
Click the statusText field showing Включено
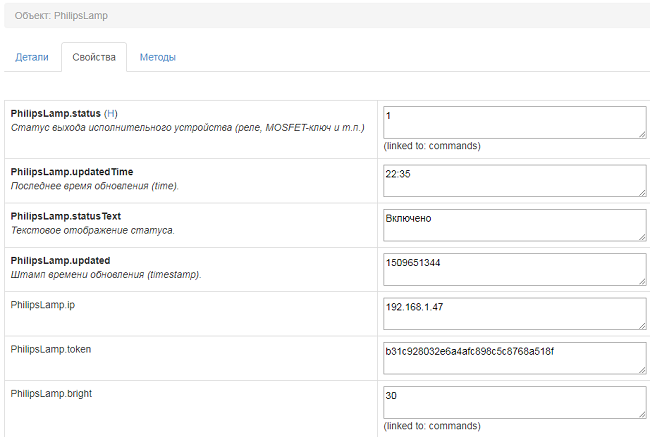pos(513,224)
